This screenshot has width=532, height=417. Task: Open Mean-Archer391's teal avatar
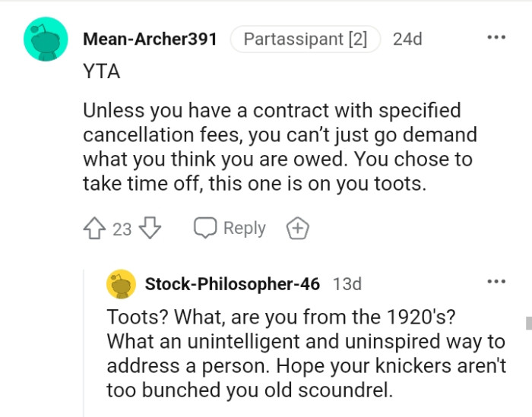coord(45,39)
